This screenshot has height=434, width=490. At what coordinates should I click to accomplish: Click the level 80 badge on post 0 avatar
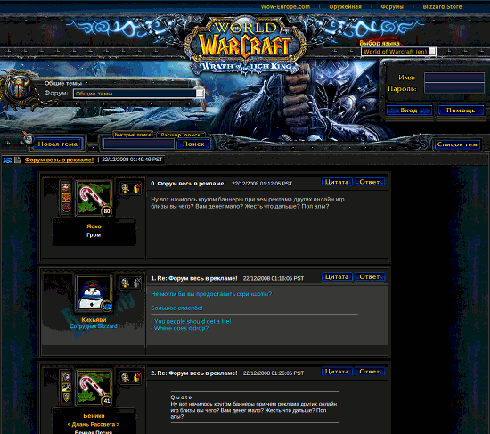[x=107, y=211]
